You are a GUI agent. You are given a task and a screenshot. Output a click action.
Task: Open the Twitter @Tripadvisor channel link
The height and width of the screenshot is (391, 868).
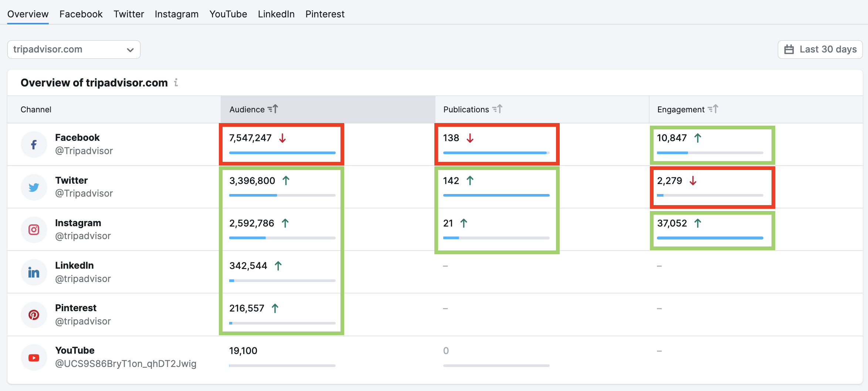[84, 193]
